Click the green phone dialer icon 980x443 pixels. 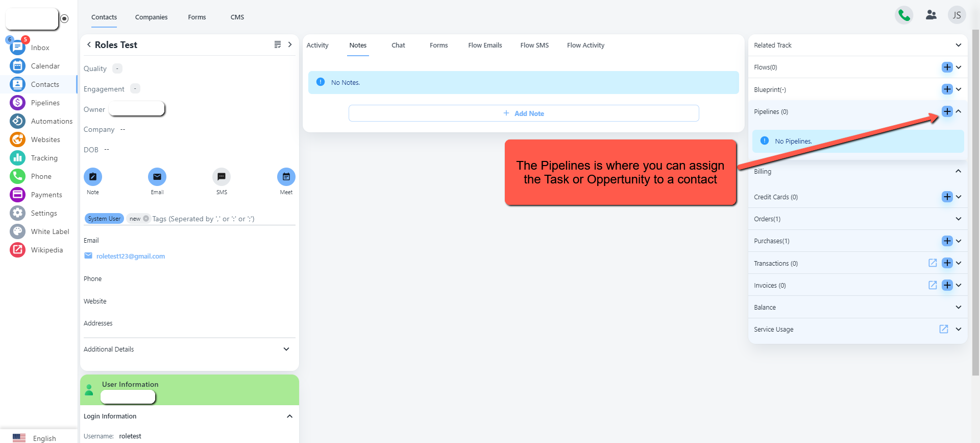point(904,15)
